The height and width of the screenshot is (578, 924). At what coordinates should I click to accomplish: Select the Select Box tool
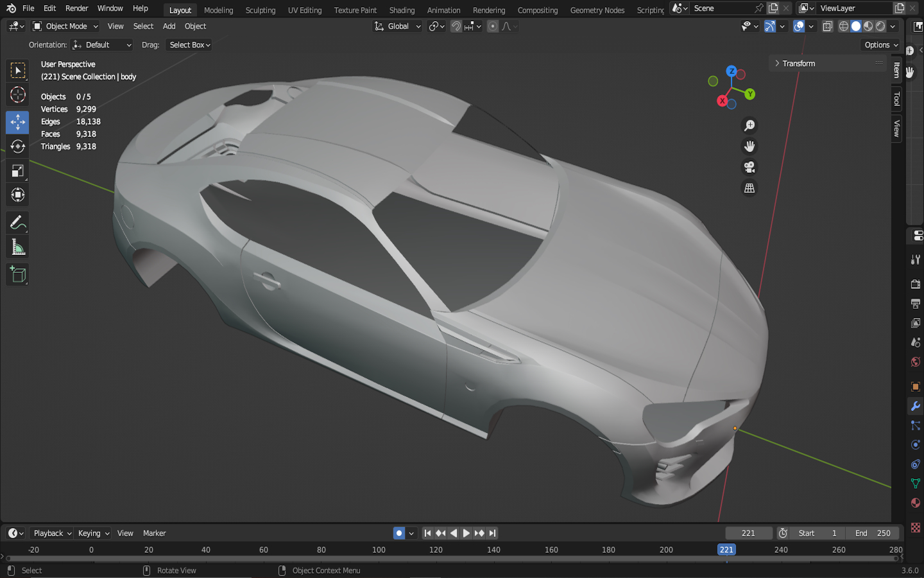coord(18,70)
